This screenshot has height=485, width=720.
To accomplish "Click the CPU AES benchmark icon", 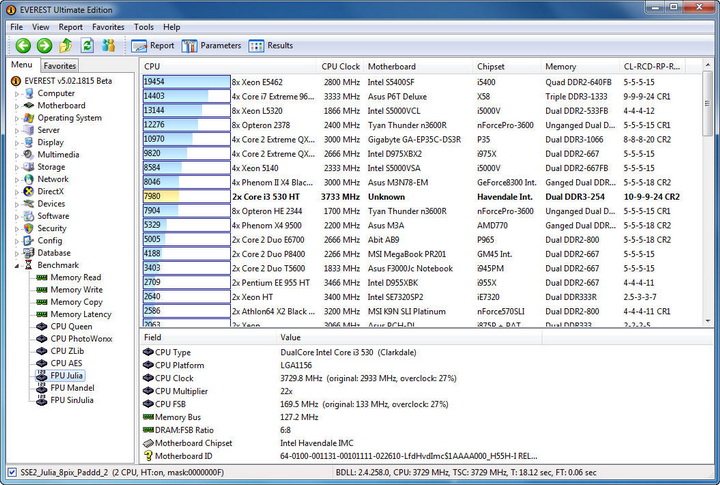I will (x=42, y=363).
